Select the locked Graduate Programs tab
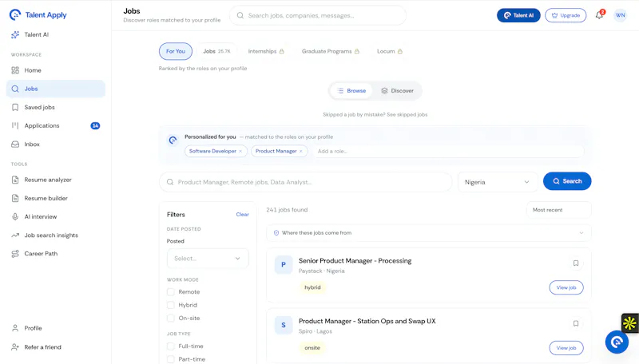639x364 pixels. (x=331, y=51)
